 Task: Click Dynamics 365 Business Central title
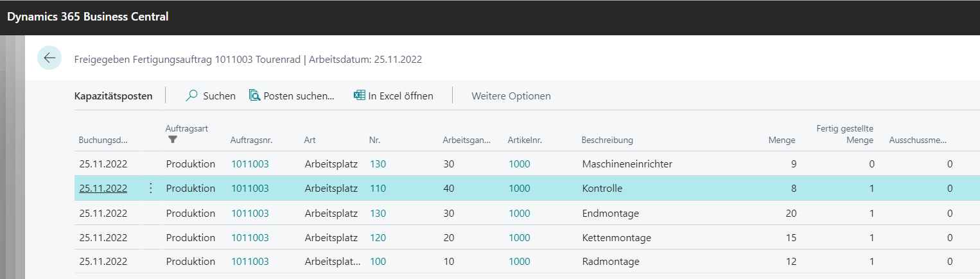[x=88, y=17]
